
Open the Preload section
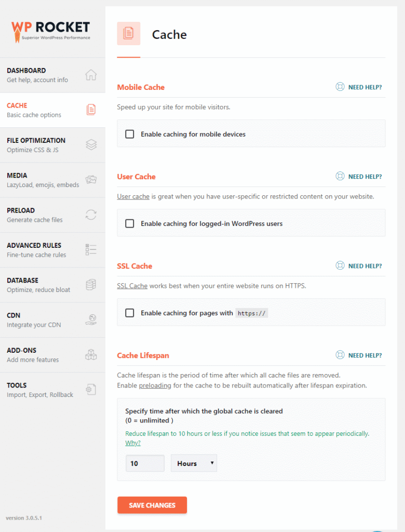tap(52, 215)
